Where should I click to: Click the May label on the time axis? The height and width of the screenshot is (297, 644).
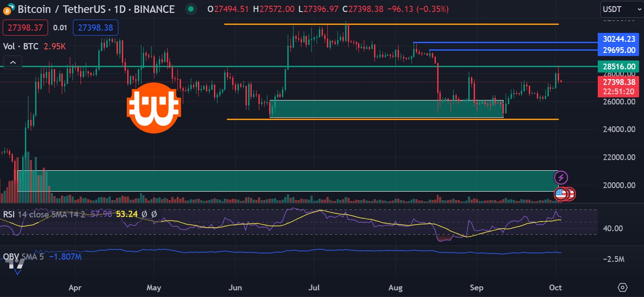tap(153, 288)
